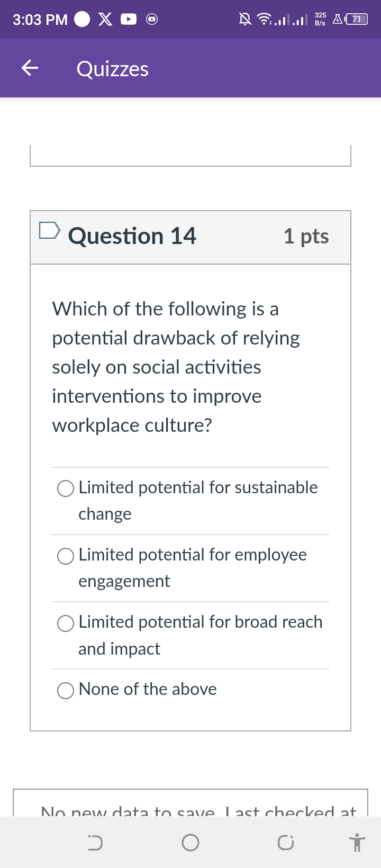The width and height of the screenshot is (381, 868).
Task: Tap the muted bell status icon
Action: (x=246, y=20)
